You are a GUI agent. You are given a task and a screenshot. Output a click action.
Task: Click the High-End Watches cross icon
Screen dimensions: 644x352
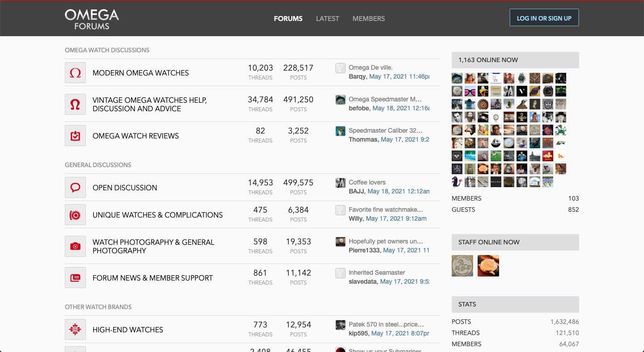(x=75, y=330)
